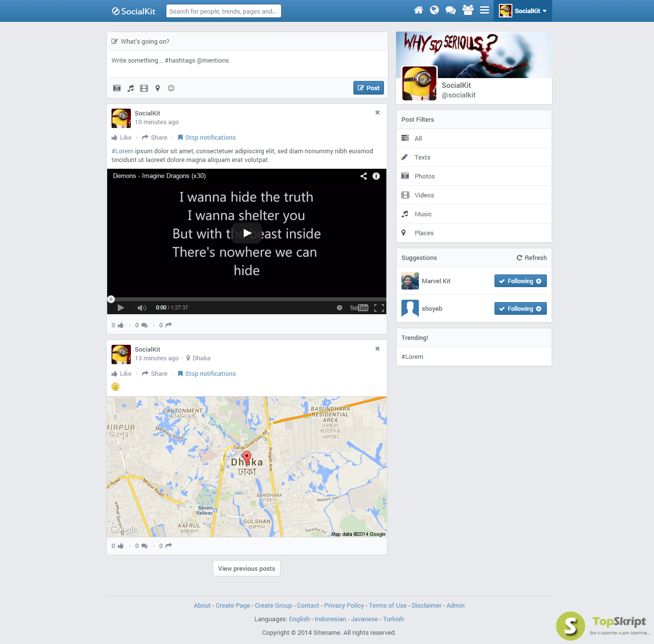Open the friends group icon
This screenshot has width=654, height=644.
pyautogui.click(x=468, y=10)
